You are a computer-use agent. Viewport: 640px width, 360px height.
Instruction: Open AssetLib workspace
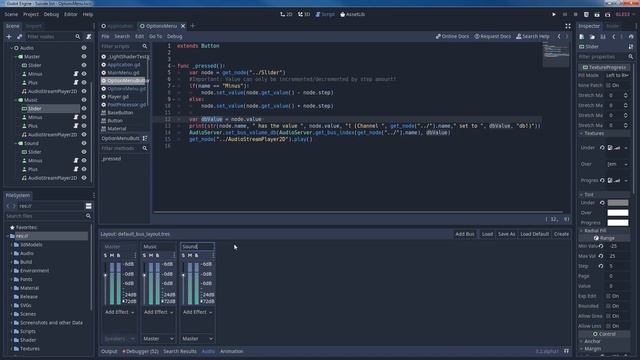click(353, 14)
